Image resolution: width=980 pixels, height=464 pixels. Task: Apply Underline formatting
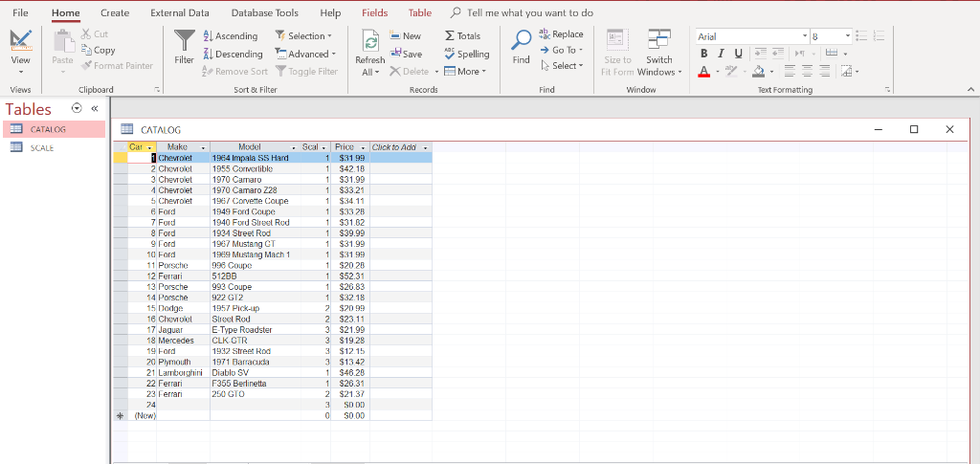click(738, 54)
